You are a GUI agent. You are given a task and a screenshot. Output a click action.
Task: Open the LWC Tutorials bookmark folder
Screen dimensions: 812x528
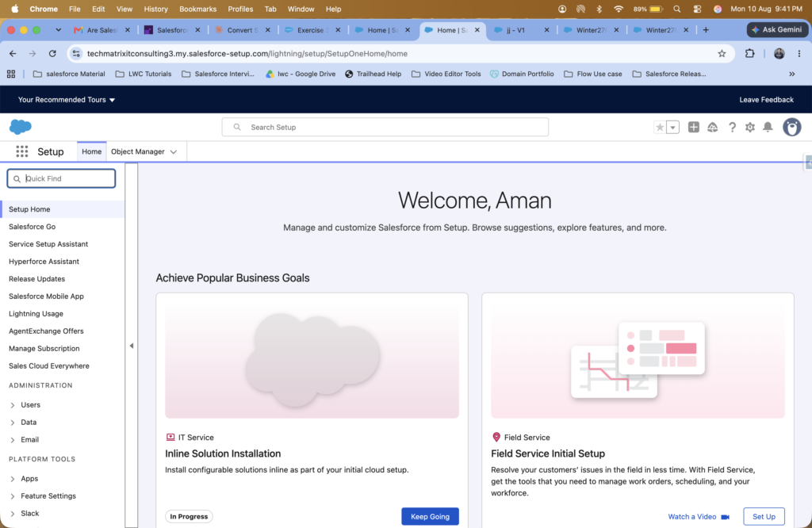point(144,74)
